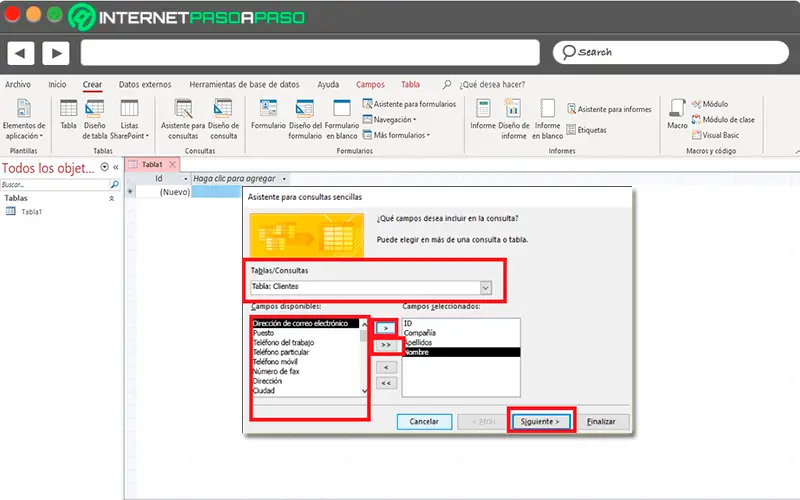Open Visual Basic editor
The image size is (800, 500).
(x=715, y=135)
